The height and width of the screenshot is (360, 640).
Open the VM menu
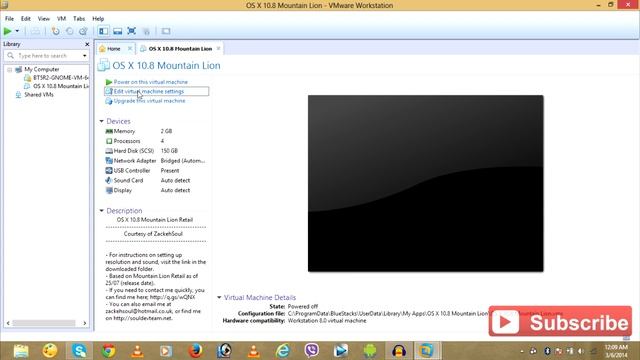[61, 19]
